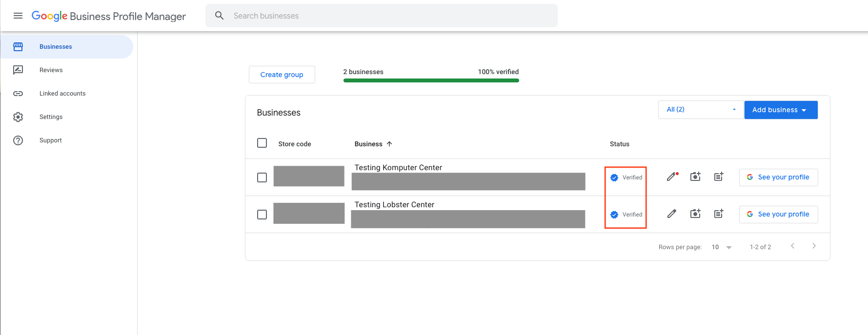This screenshot has height=335, width=868.
Task: See your profile for Testing Komputer Center
Action: (x=778, y=177)
